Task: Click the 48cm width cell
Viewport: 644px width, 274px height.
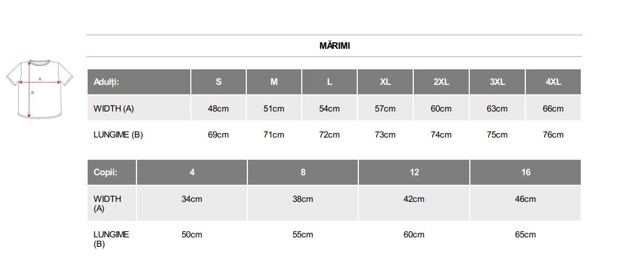Action: [219, 109]
